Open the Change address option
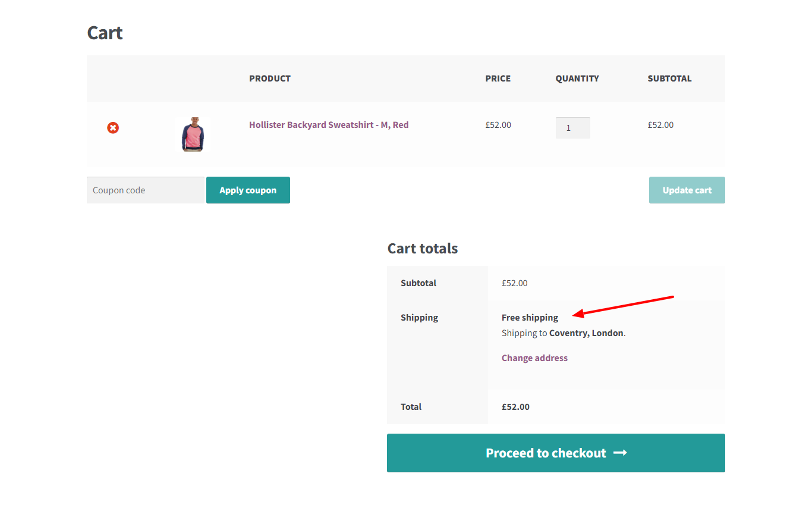 pos(534,358)
